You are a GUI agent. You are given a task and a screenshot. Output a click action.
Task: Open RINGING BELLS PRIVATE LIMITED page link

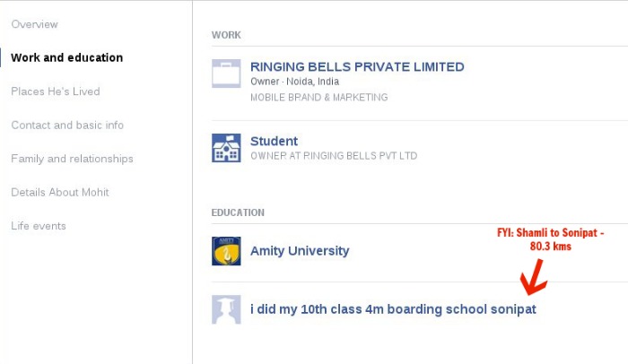pyautogui.click(x=357, y=66)
